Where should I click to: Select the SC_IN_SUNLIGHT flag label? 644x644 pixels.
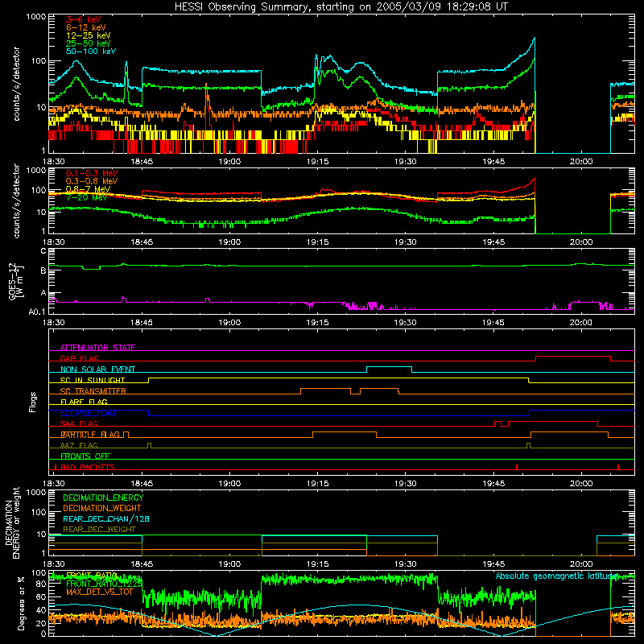click(93, 380)
